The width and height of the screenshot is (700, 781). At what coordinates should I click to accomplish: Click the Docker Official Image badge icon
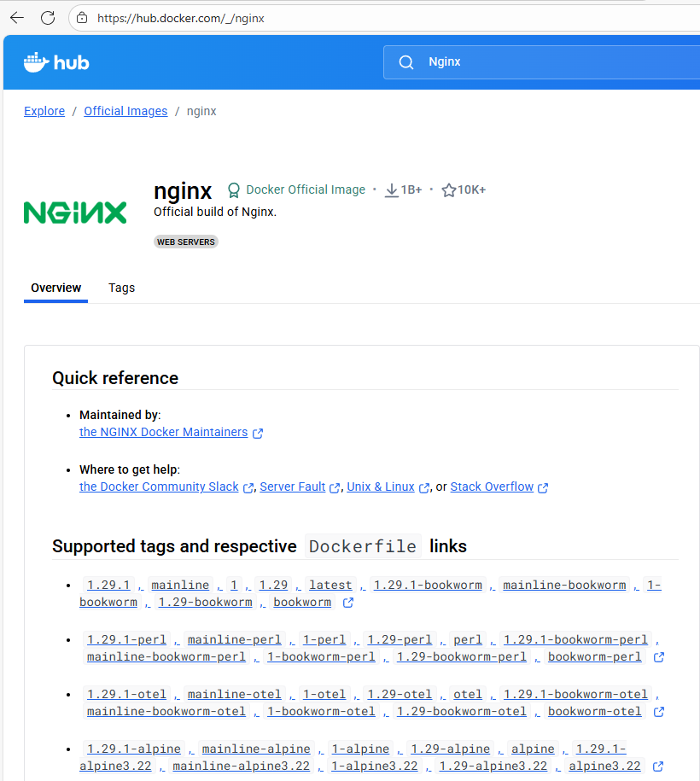(233, 190)
